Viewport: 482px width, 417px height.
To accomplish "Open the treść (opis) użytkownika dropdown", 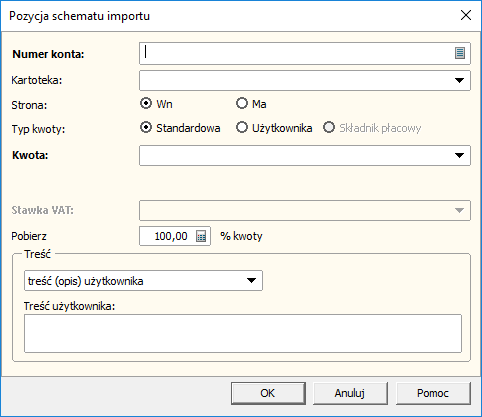I will [x=251, y=281].
